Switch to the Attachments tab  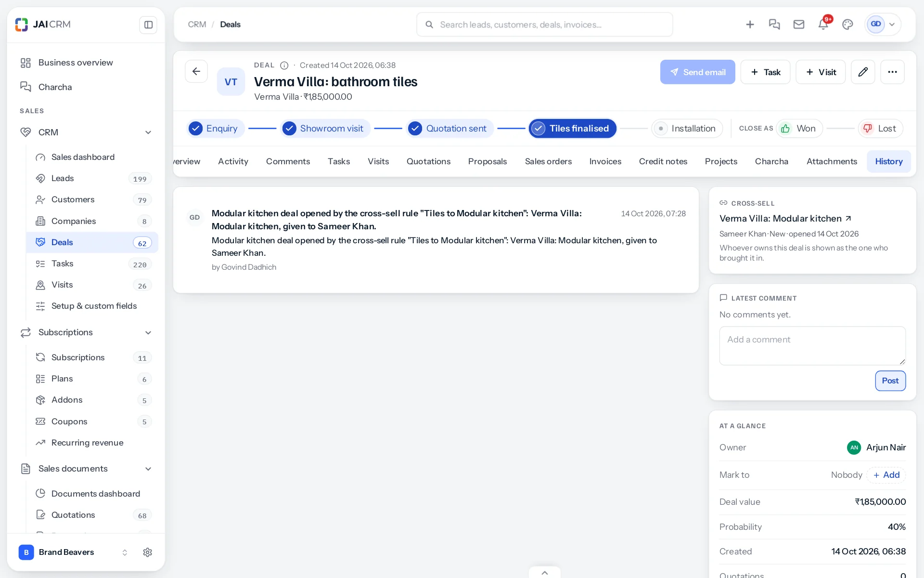tap(832, 161)
